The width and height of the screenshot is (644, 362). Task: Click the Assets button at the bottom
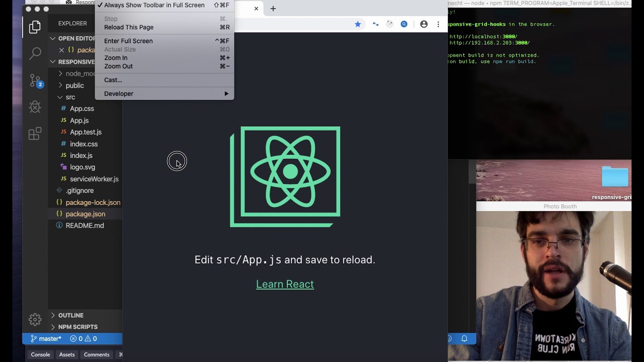click(x=67, y=354)
